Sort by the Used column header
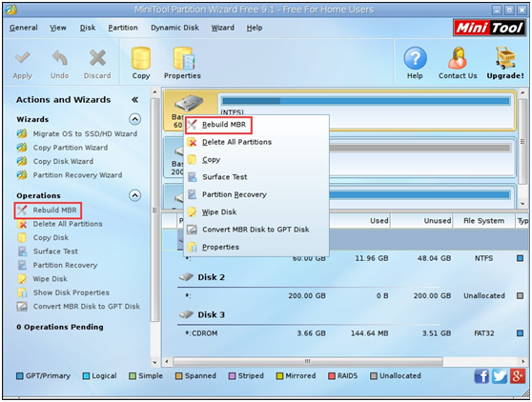This screenshot has height=402, width=532. 359,221
